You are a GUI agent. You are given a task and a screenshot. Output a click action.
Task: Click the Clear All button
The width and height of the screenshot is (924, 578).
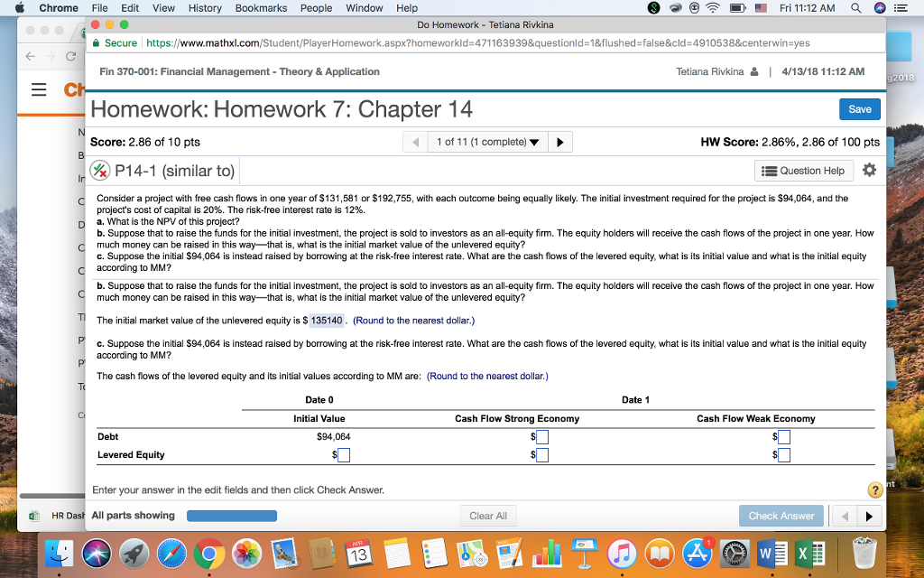[488, 515]
